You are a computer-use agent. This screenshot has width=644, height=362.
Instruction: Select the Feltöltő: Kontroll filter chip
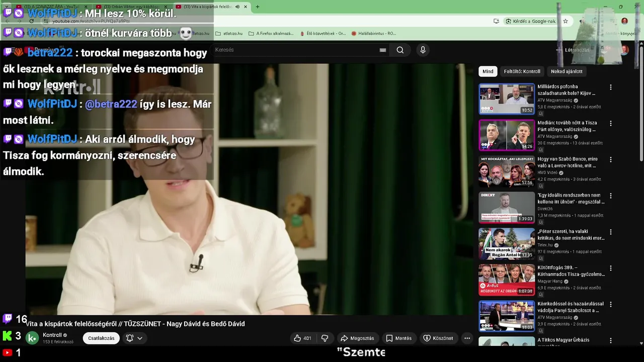[522, 71]
